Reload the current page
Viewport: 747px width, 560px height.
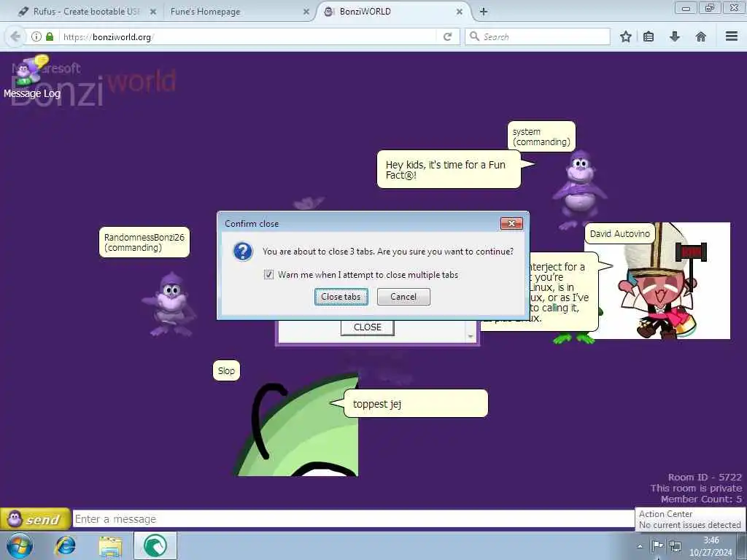click(x=447, y=36)
